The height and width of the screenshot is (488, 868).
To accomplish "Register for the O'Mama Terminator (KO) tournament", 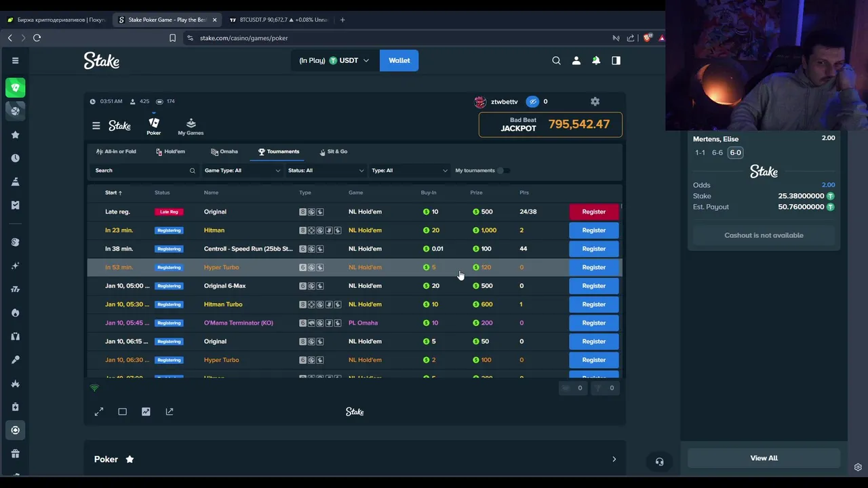I will pyautogui.click(x=594, y=323).
